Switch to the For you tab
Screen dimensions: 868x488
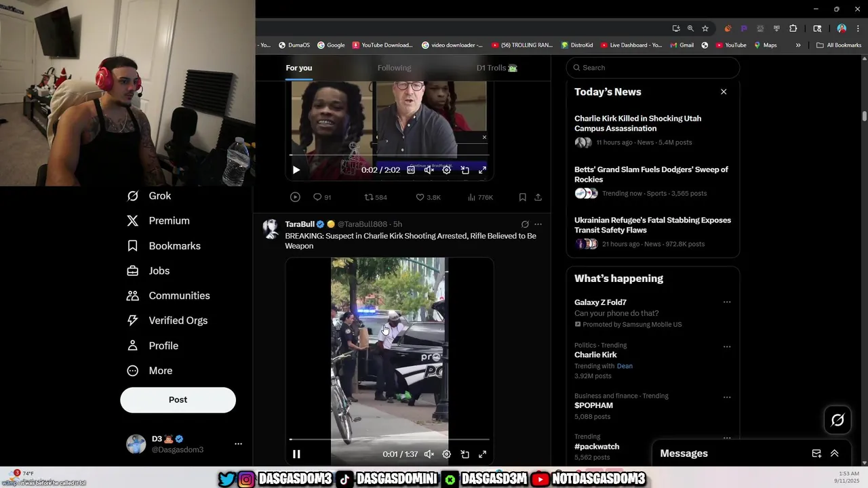299,68
